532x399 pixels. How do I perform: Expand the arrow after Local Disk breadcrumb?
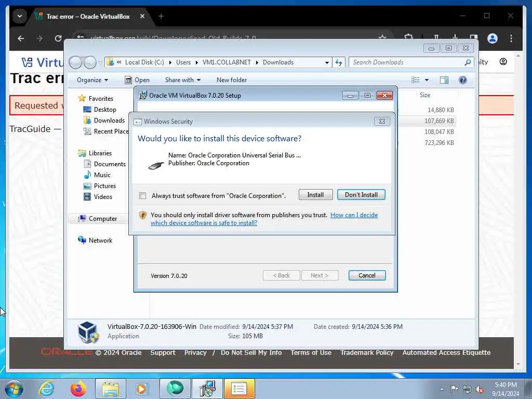[x=170, y=62]
